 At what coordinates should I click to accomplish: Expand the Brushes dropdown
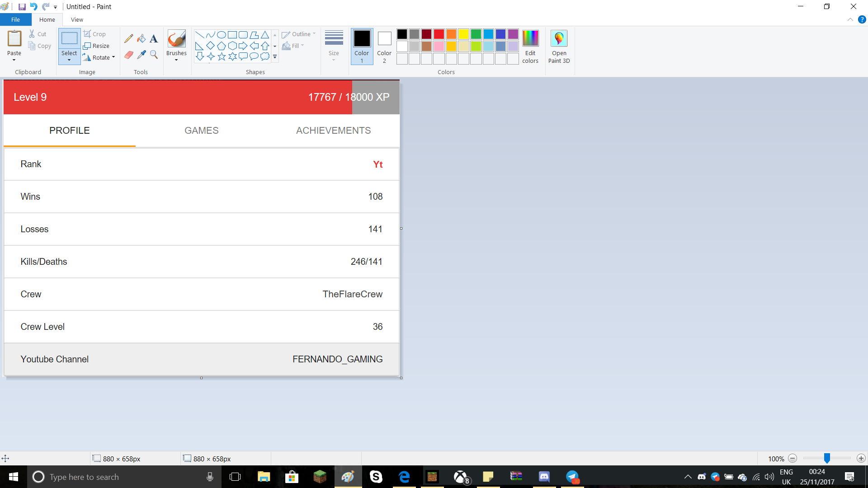[x=176, y=60]
